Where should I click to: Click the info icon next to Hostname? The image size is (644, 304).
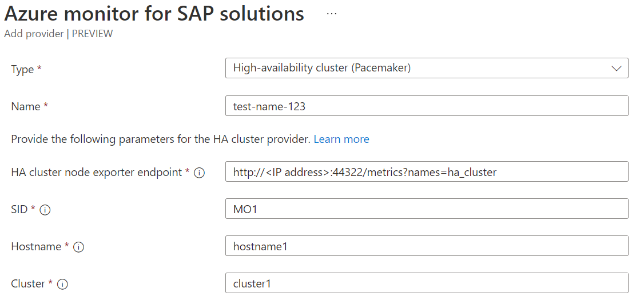78,247
